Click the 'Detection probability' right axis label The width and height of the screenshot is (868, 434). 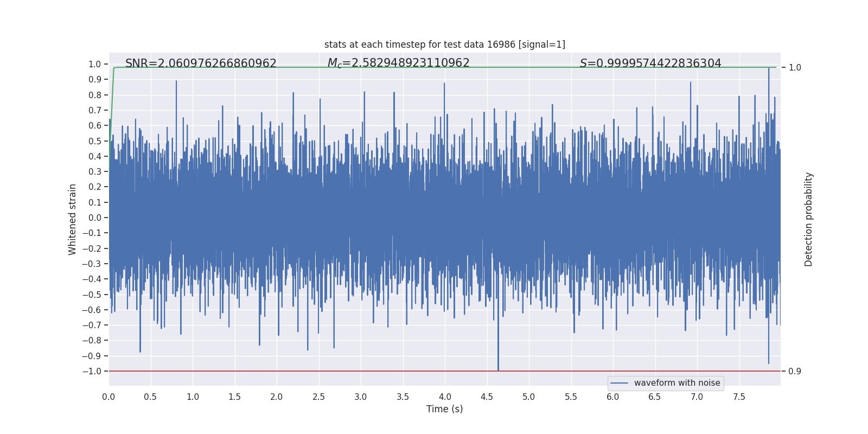(x=809, y=219)
